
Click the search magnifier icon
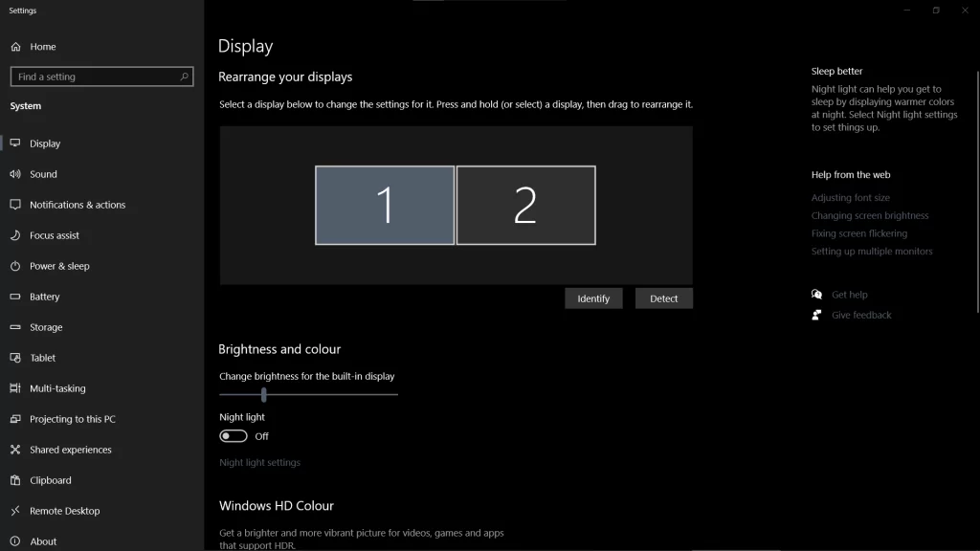point(184,77)
